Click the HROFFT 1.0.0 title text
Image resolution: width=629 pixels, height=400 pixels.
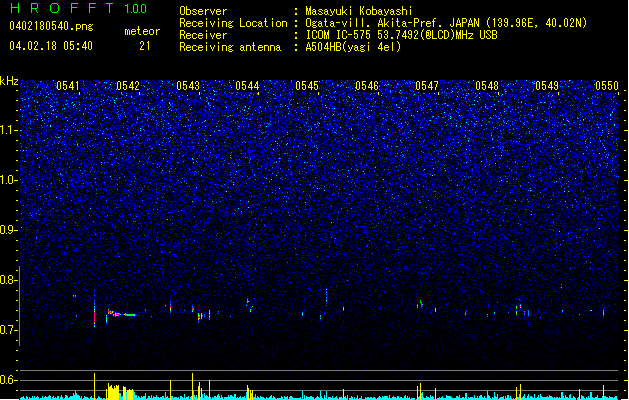[79, 8]
